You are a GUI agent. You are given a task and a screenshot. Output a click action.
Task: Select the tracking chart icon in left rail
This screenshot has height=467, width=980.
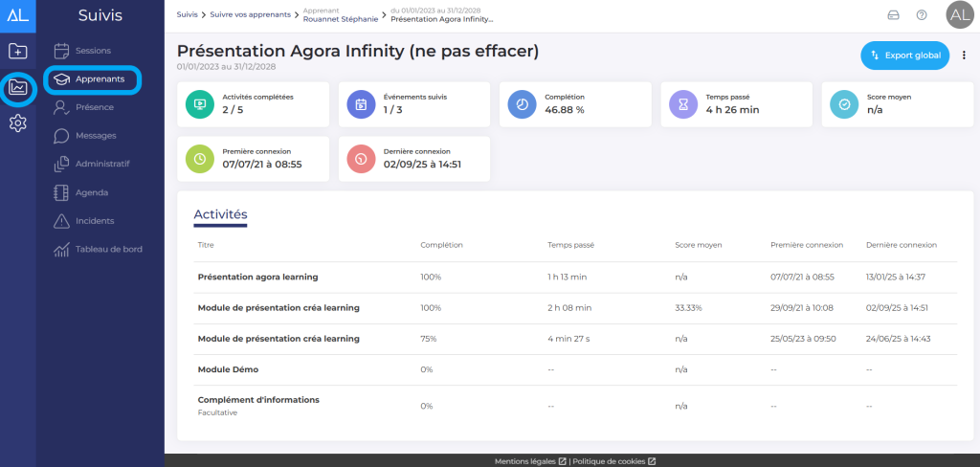click(x=17, y=88)
